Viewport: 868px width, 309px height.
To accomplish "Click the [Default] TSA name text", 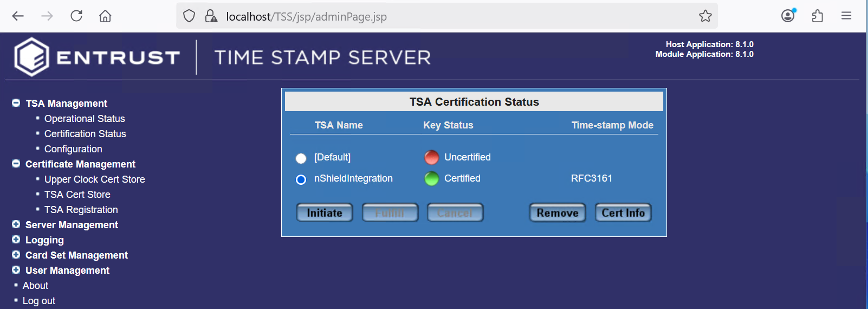I will (332, 157).
